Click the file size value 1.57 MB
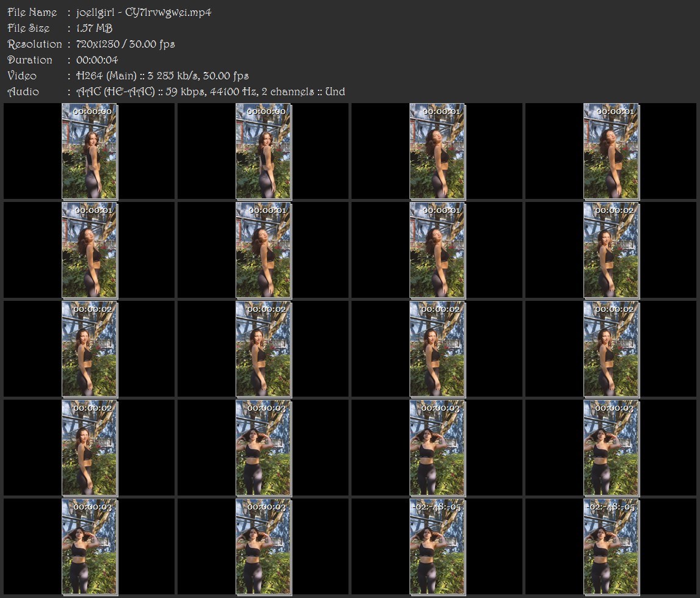This screenshot has width=700, height=598. point(94,28)
